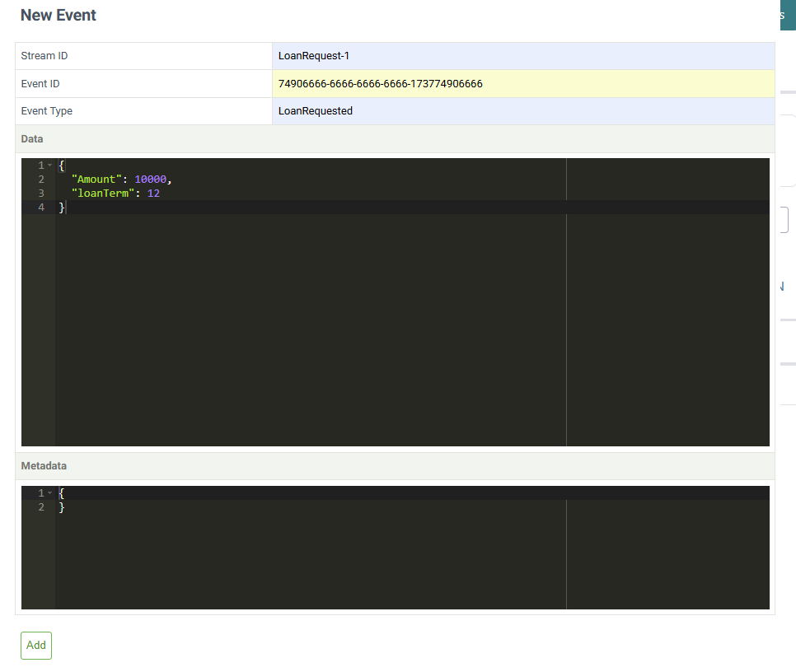
Task: Click the teal button at top-right corner
Action: coord(785,14)
